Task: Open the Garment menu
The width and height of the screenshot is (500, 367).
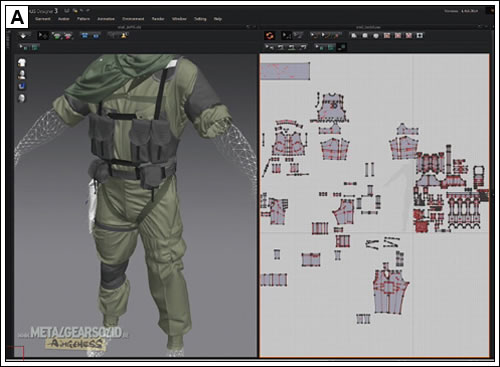Action: [x=43, y=19]
